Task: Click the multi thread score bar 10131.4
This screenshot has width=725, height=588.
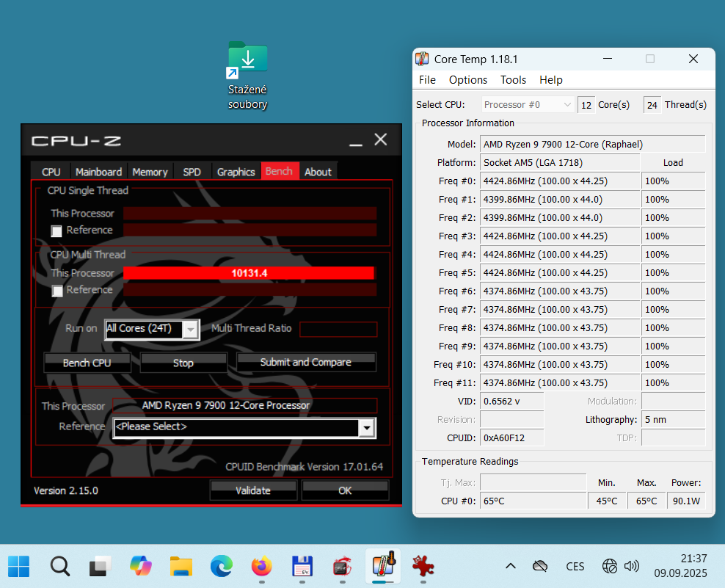Action: (249, 273)
